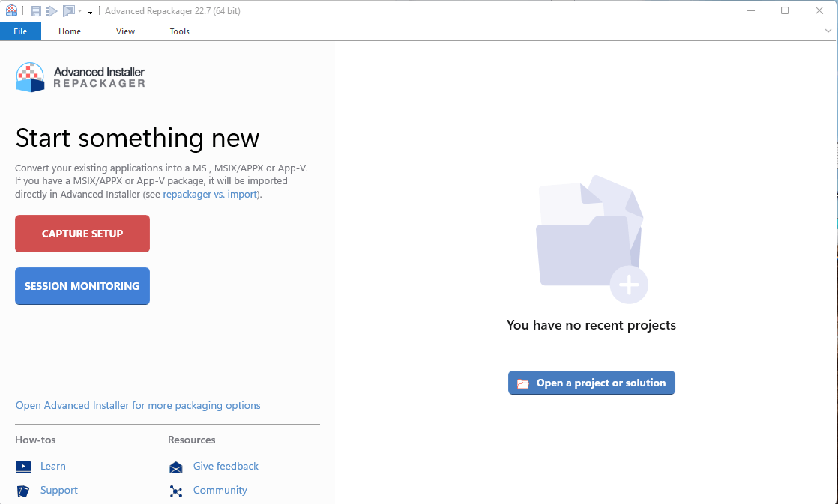Collapse the ribbon using the chevron at right
The width and height of the screenshot is (838, 504).
(x=828, y=31)
